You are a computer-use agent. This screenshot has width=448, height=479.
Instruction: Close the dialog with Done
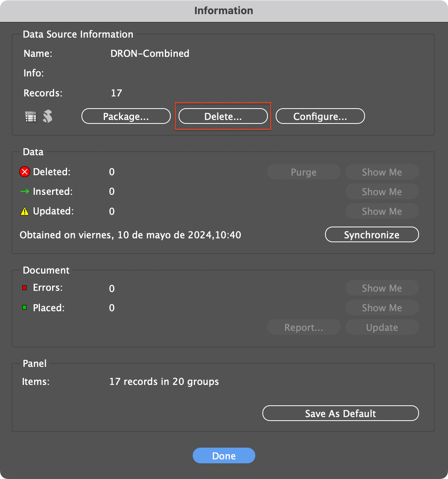(x=224, y=455)
